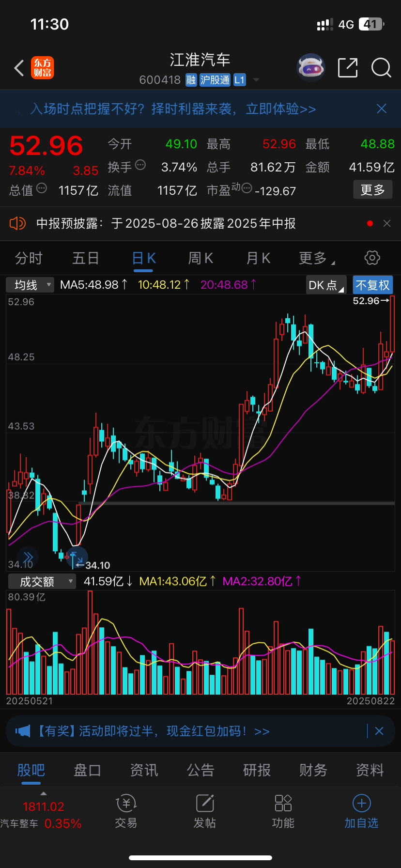This screenshot has width=401, height=868.
Task: Tap the 52.96 high-price marker on chart
Action: pyautogui.click(x=371, y=301)
